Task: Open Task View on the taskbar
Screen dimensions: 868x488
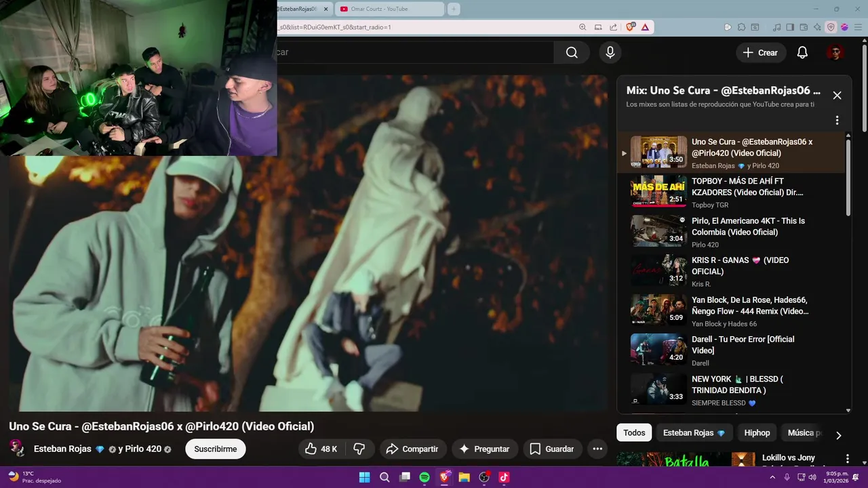Action: pyautogui.click(x=405, y=477)
